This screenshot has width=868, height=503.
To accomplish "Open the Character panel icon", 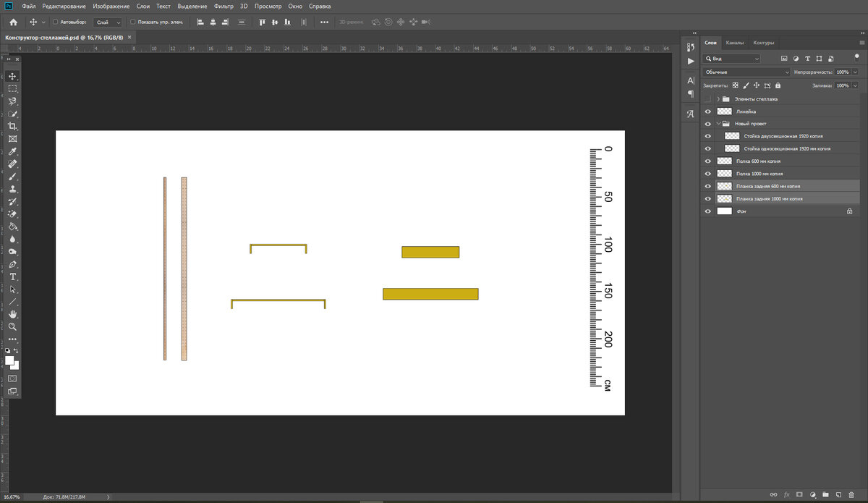I will (690, 80).
